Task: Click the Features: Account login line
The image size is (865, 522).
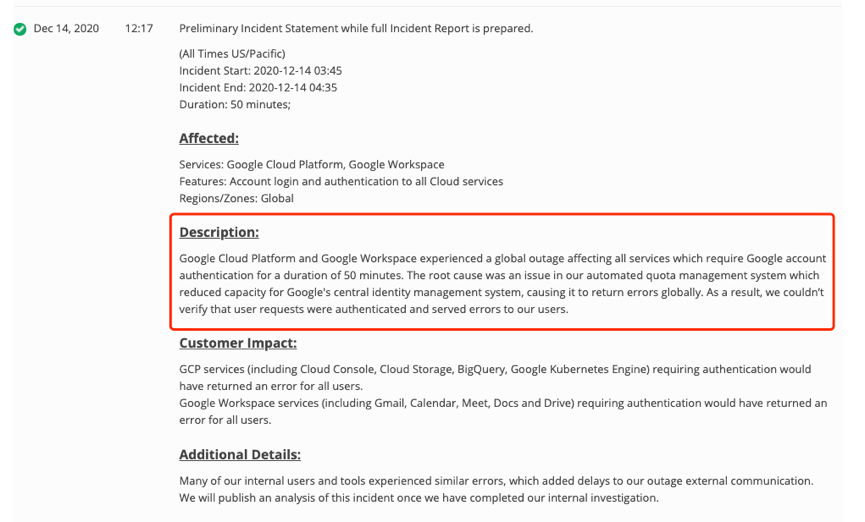Action: pyautogui.click(x=341, y=182)
